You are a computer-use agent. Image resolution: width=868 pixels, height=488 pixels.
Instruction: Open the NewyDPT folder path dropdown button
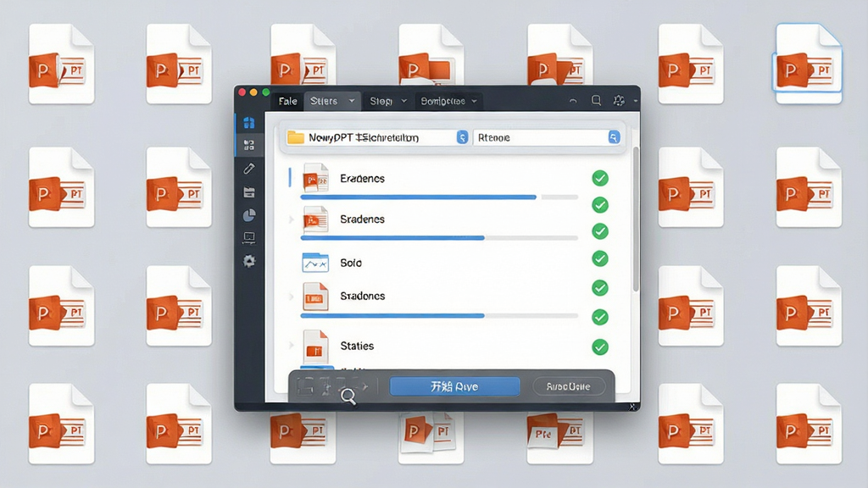point(462,137)
